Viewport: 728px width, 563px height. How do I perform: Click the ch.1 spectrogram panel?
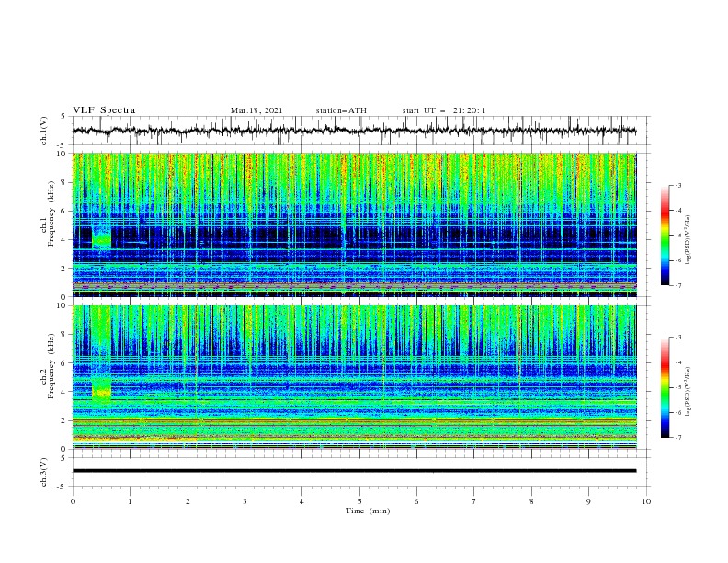pyautogui.click(x=354, y=224)
